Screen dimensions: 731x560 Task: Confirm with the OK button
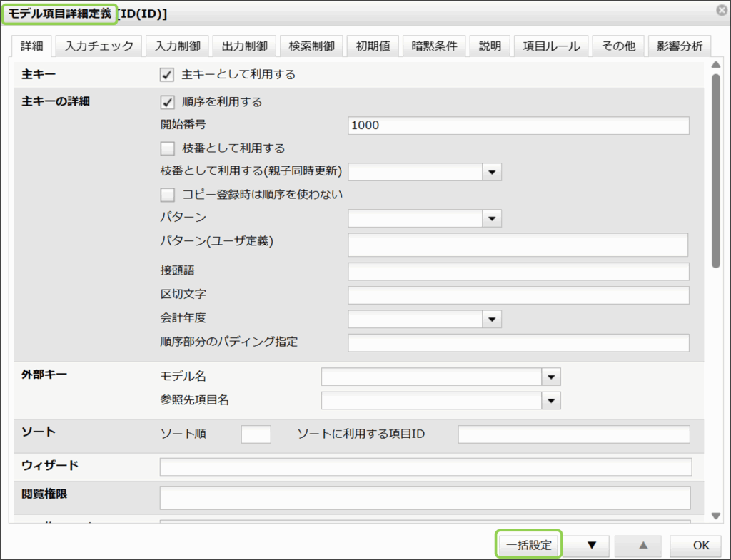pyautogui.click(x=700, y=546)
